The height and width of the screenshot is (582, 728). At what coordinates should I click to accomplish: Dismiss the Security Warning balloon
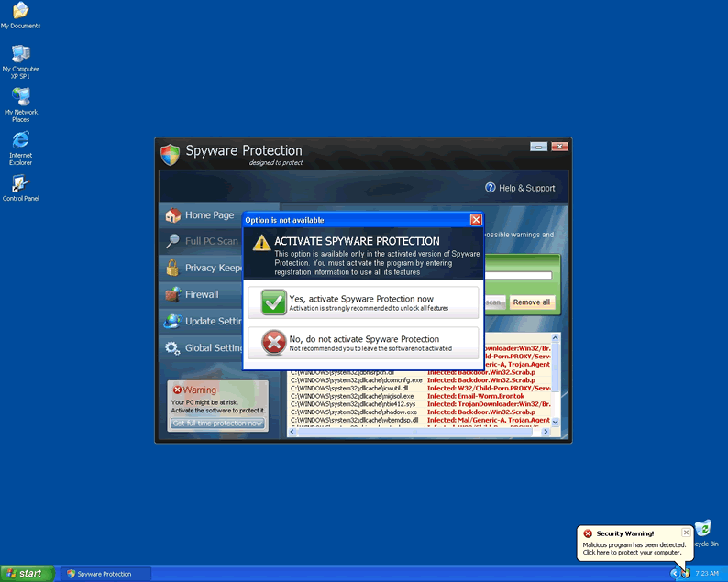[x=686, y=533]
